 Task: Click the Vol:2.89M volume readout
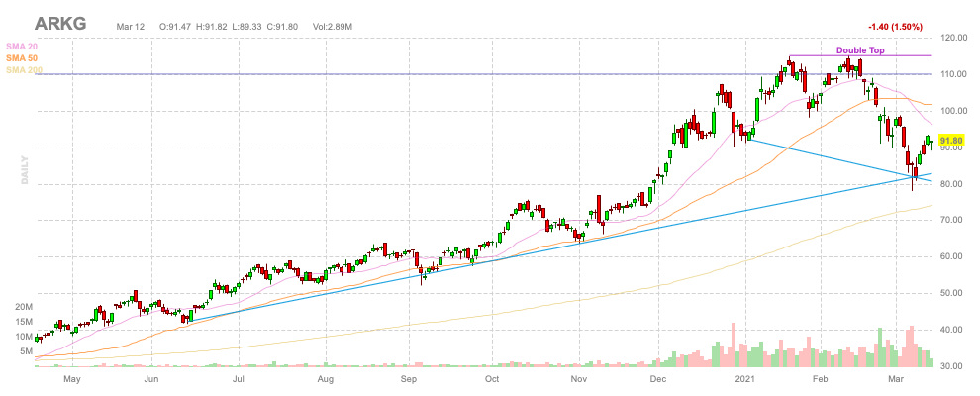pos(332,26)
